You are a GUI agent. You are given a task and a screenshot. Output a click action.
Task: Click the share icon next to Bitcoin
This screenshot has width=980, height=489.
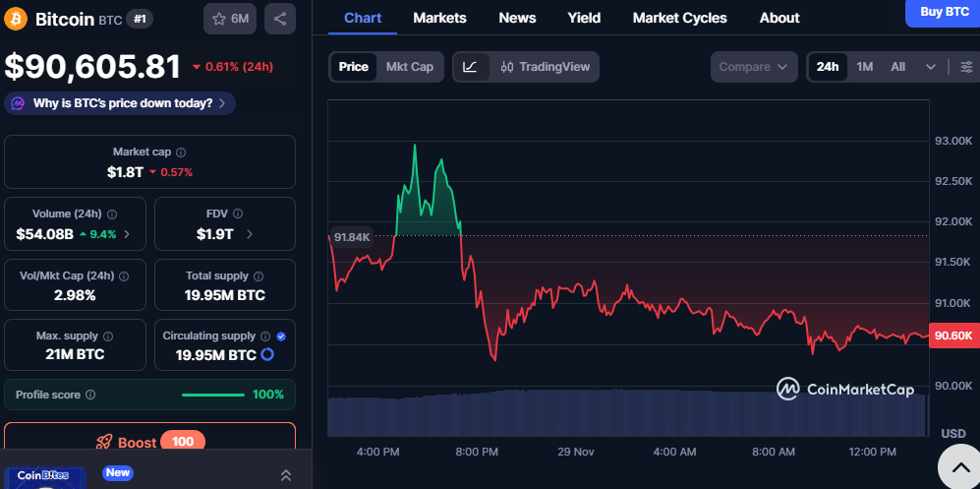(280, 19)
